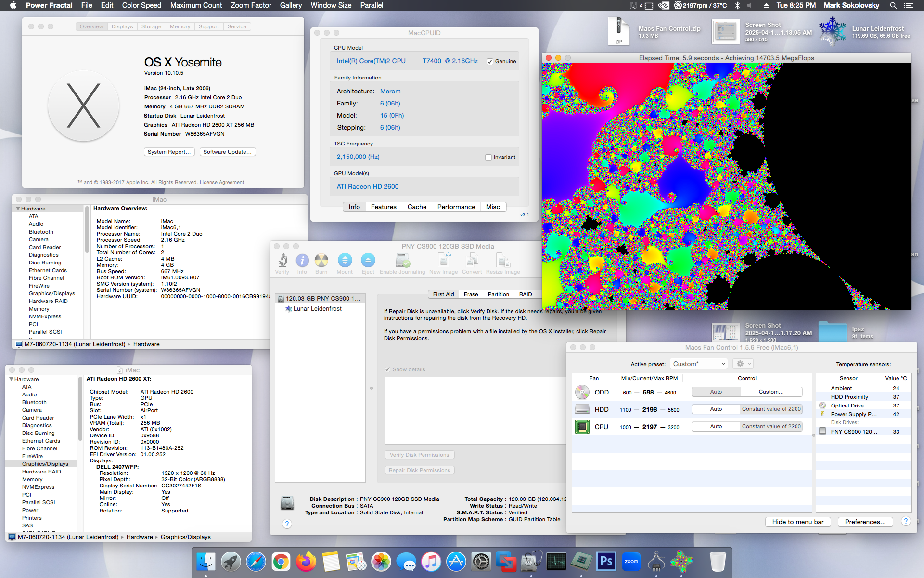
Task: Open Disk Utility help question mark button
Action: [287, 524]
